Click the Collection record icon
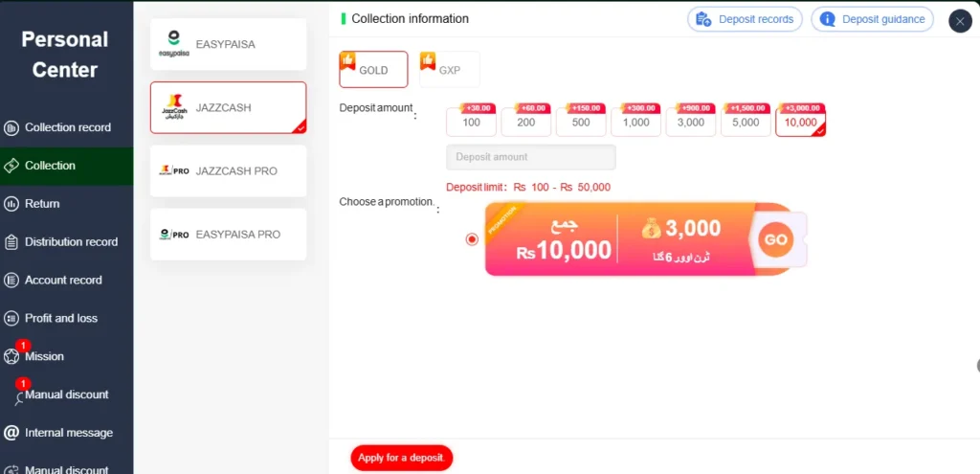Image resolution: width=980 pixels, height=474 pixels. click(11, 128)
